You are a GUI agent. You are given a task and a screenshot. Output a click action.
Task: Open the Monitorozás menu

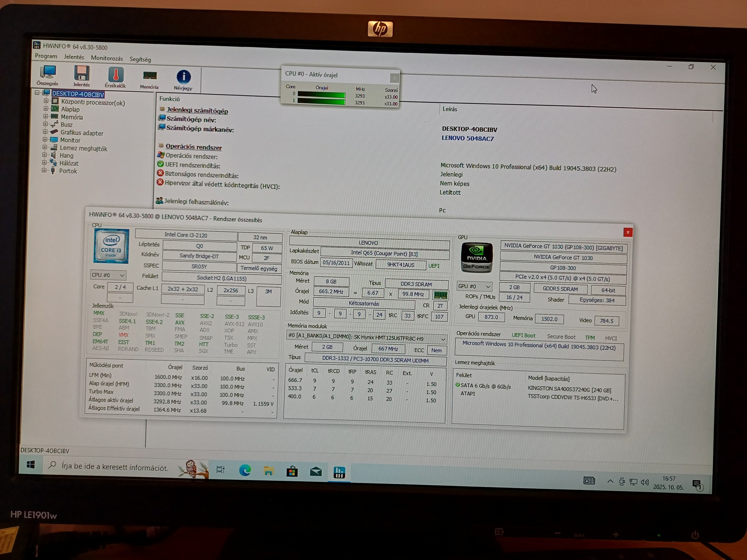pyautogui.click(x=107, y=58)
